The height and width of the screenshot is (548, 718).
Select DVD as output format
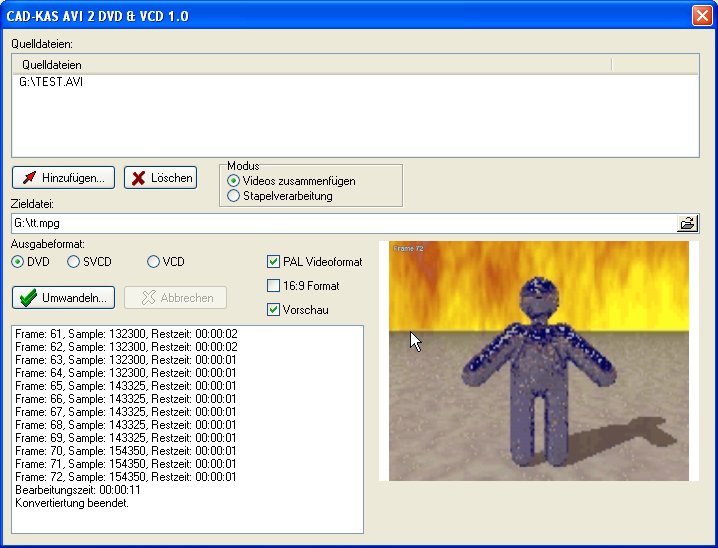coord(18,262)
